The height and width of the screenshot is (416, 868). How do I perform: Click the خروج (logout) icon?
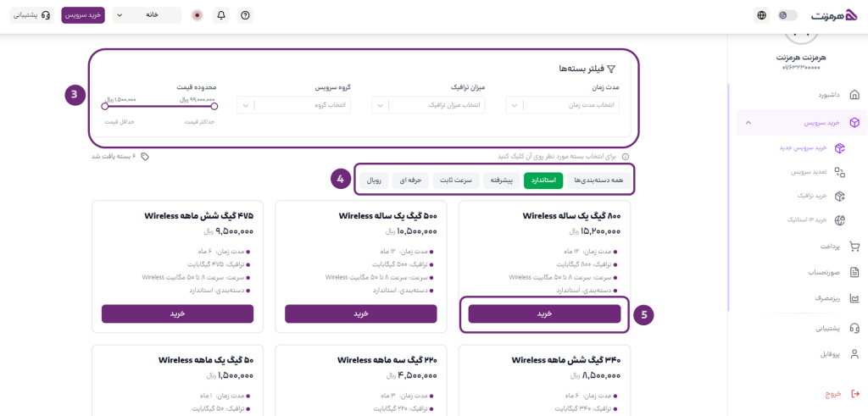click(x=854, y=395)
